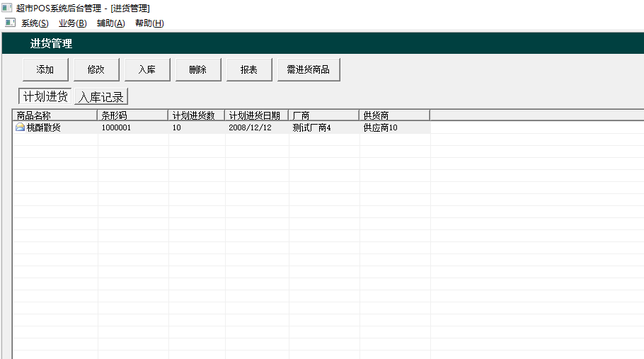Sort by the 商品名称 column header
Image resolution: width=644 pixels, height=359 pixels.
[55, 115]
